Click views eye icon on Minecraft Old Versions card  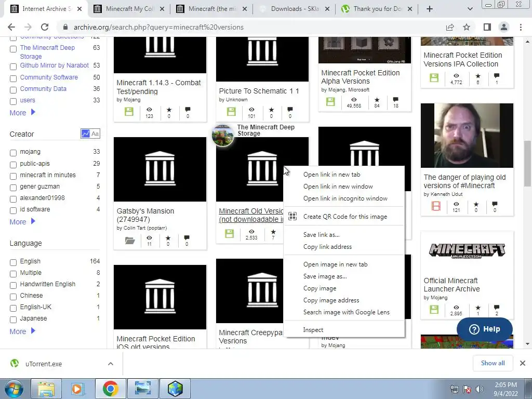point(251,232)
